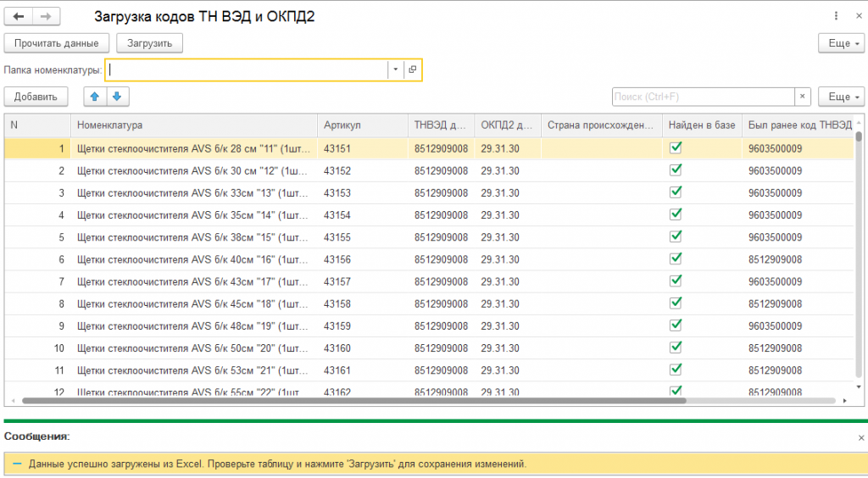
Task: Toggle 'Найден в базе' checkbox for row 1
Action: pos(676,147)
